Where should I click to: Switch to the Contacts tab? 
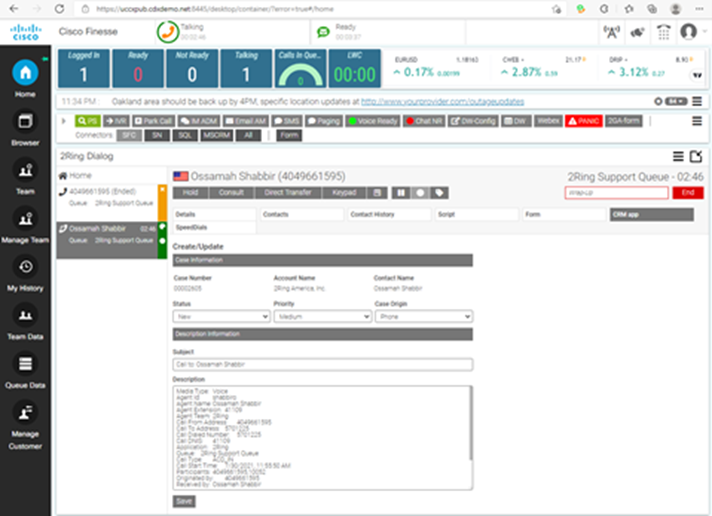click(302, 214)
